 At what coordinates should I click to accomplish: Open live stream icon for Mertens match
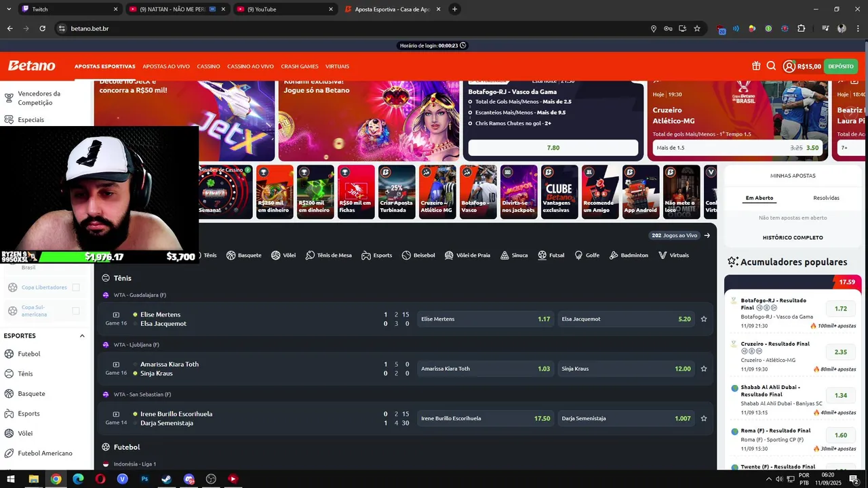click(x=116, y=314)
